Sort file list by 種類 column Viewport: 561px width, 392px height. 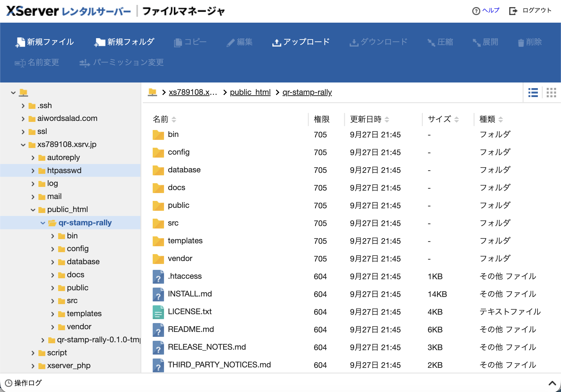[491, 119]
